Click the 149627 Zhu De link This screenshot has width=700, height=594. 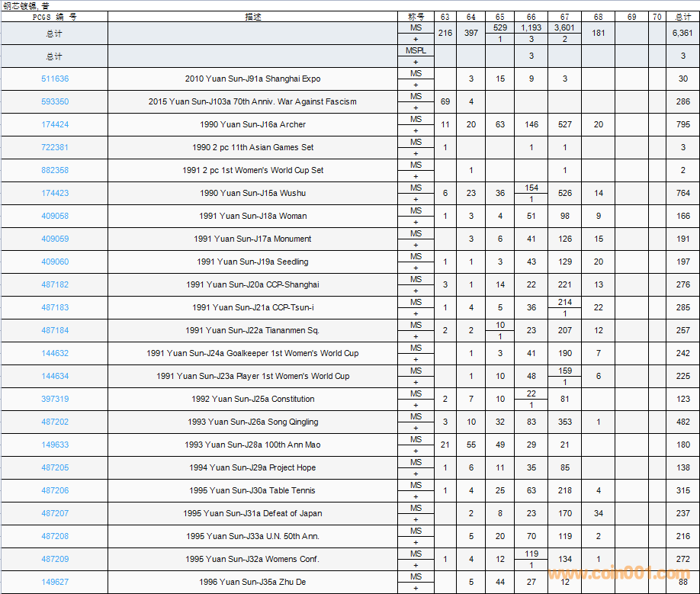point(54,582)
